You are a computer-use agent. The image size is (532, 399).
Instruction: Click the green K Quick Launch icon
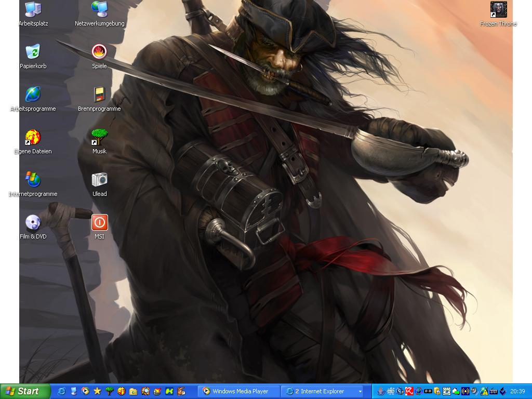point(169,391)
